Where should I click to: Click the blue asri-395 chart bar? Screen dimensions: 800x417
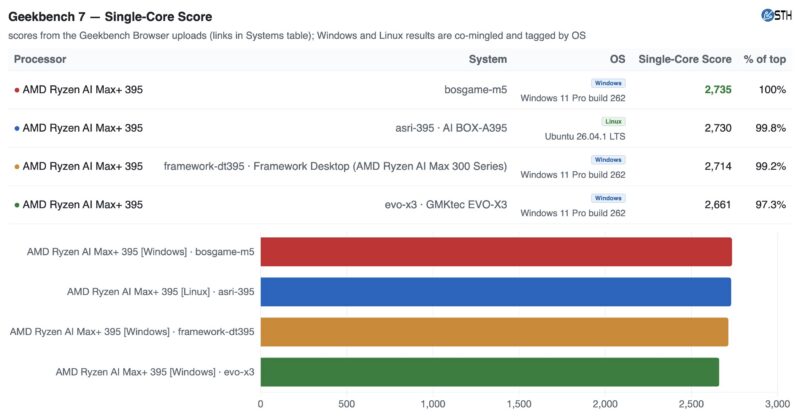495,292
